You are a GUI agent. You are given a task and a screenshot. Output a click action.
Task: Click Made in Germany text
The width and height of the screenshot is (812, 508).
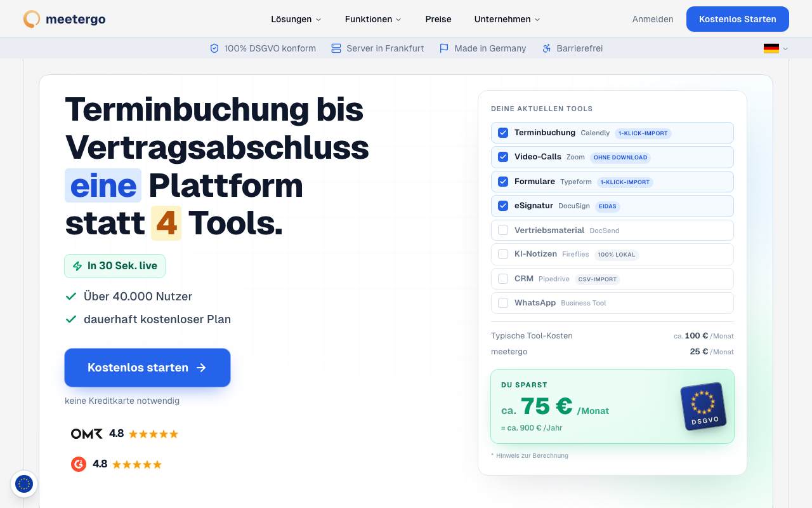pos(490,48)
